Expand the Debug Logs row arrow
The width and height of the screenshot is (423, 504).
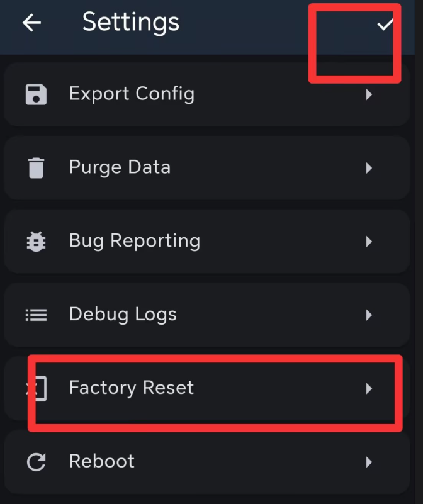coord(369,315)
